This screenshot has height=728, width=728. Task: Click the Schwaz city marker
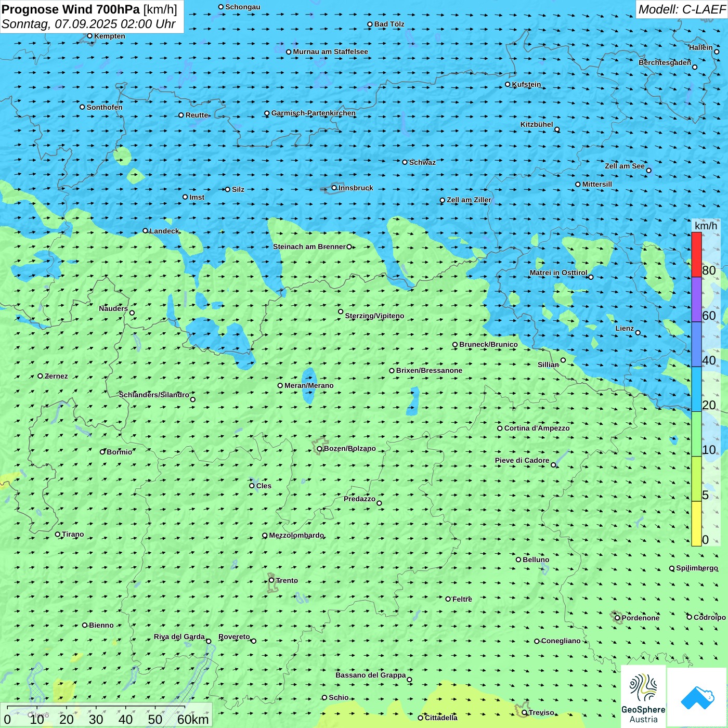click(x=405, y=162)
